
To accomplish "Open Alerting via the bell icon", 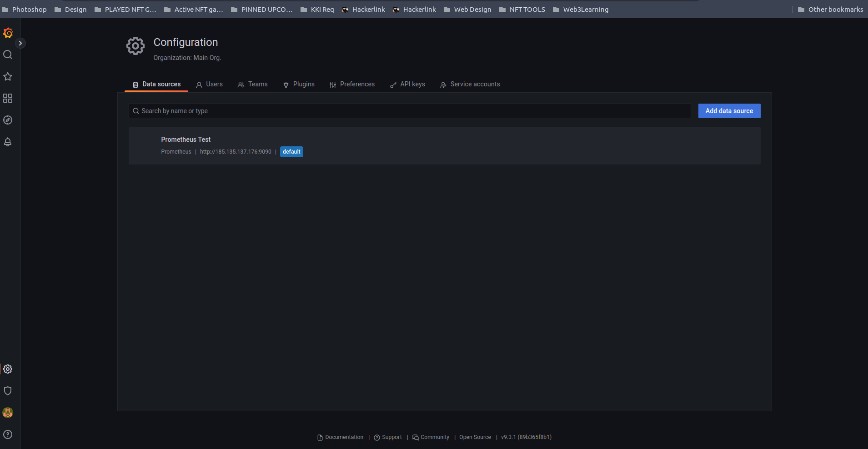I will (x=8, y=141).
